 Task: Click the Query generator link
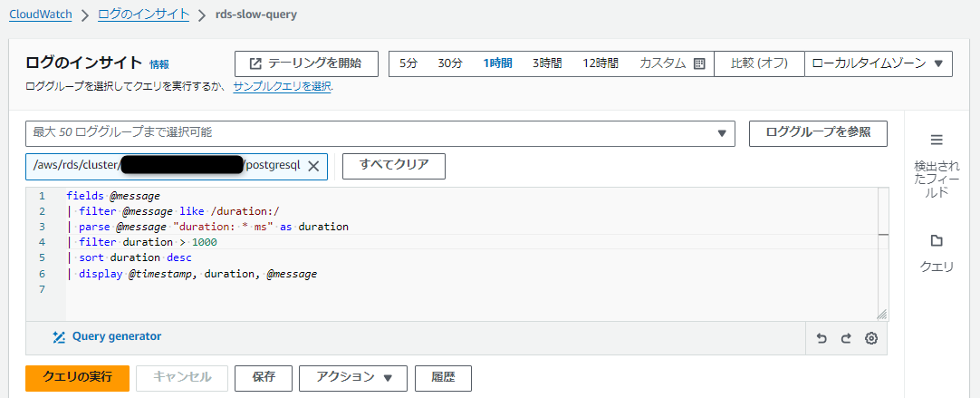117,336
